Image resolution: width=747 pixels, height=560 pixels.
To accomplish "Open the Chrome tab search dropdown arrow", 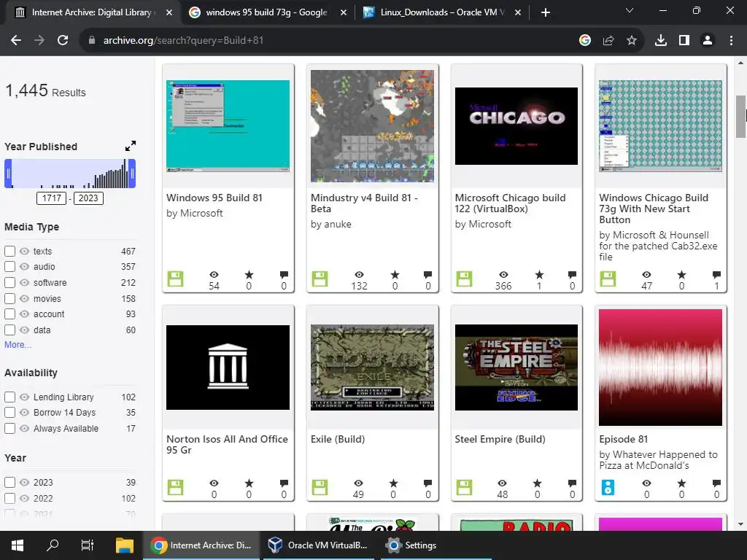I will coord(630,10).
